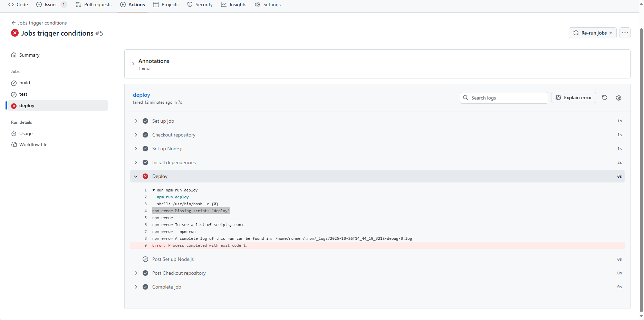644x320 pixels.
Task: Switch to the Pull requests tab
Action: coord(94,4)
